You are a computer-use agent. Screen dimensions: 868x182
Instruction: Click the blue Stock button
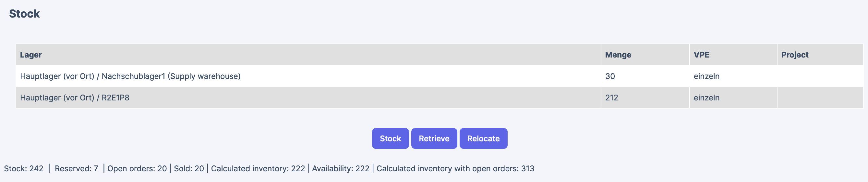point(390,138)
